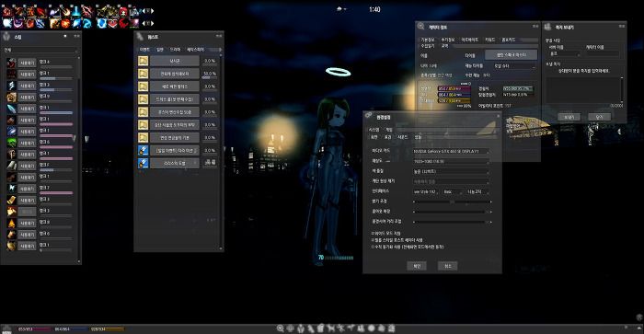Click the message text area in the note window
The height and width of the screenshot is (334, 644).
click(582, 89)
